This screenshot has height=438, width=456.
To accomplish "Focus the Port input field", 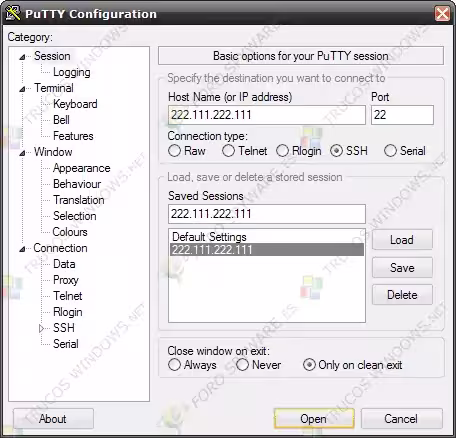I will (402, 115).
